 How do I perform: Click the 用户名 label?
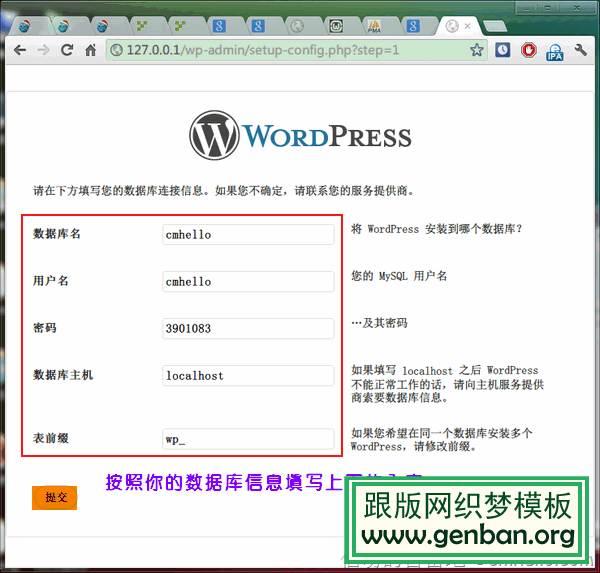point(51,281)
